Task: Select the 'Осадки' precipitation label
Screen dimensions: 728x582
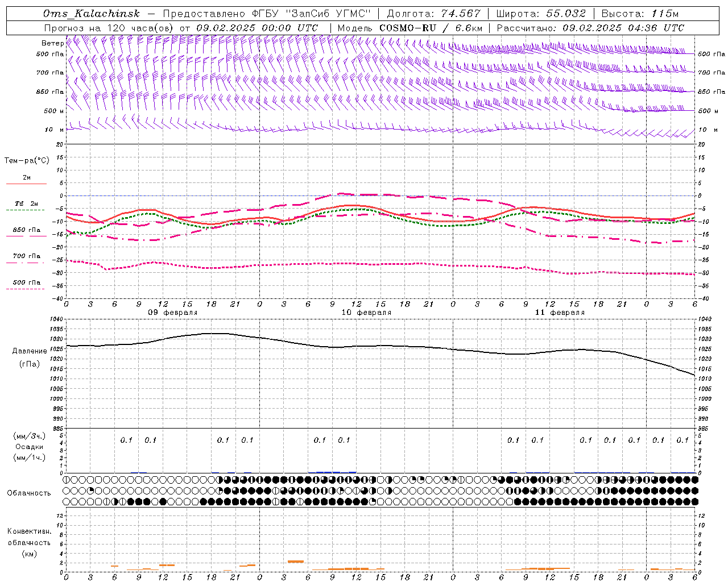Action: click(x=29, y=447)
